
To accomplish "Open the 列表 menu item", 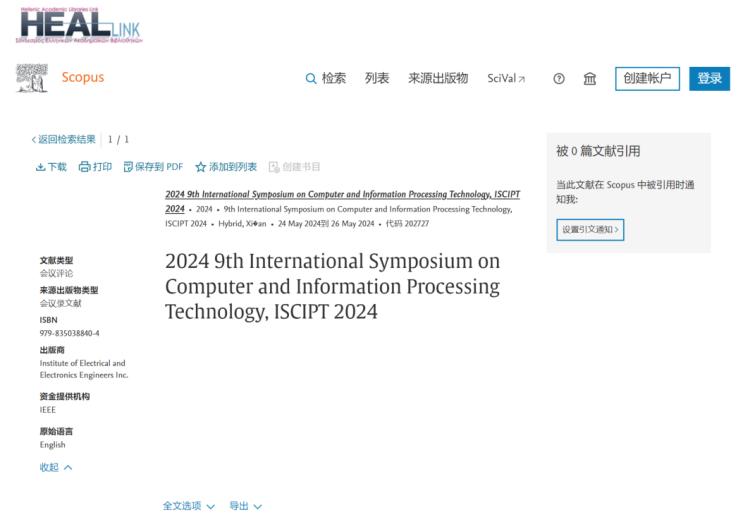I will [377, 79].
